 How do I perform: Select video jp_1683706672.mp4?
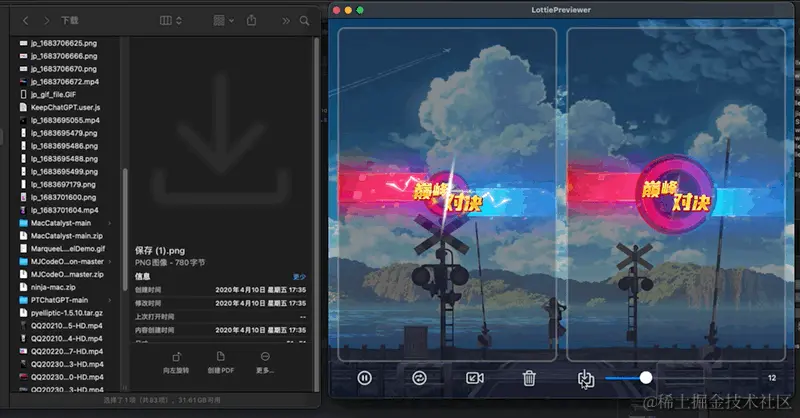[64, 82]
